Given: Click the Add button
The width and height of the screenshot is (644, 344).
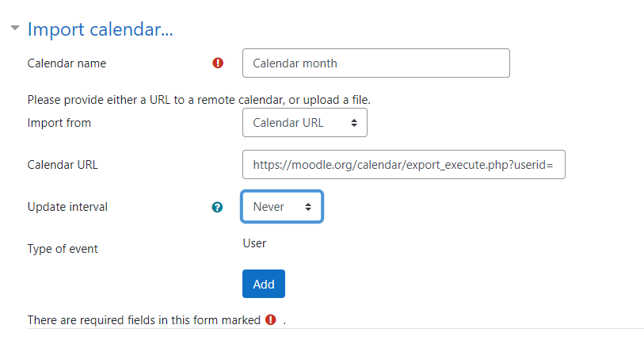Looking at the screenshot, I should 264,284.
